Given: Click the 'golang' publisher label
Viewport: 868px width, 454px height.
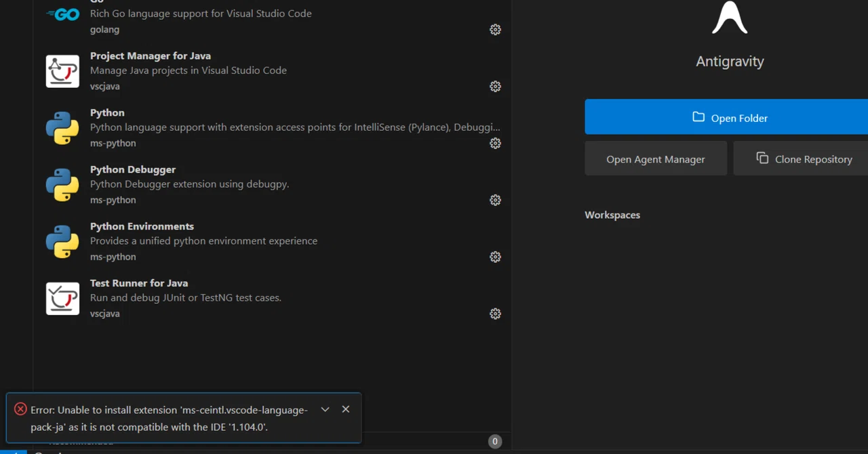Looking at the screenshot, I should coord(104,30).
